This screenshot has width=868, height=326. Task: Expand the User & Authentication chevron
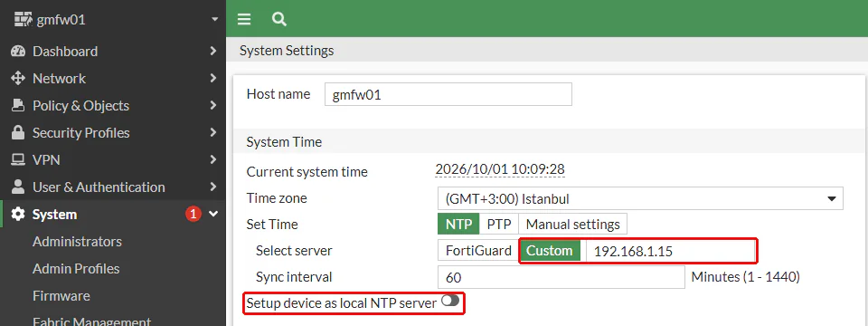213,187
